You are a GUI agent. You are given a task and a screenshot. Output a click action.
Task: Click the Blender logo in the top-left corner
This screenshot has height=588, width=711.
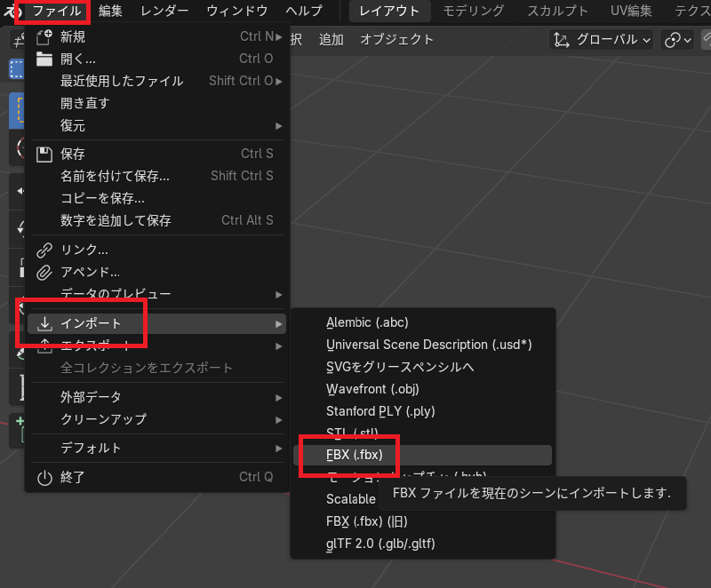click(x=9, y=11)
